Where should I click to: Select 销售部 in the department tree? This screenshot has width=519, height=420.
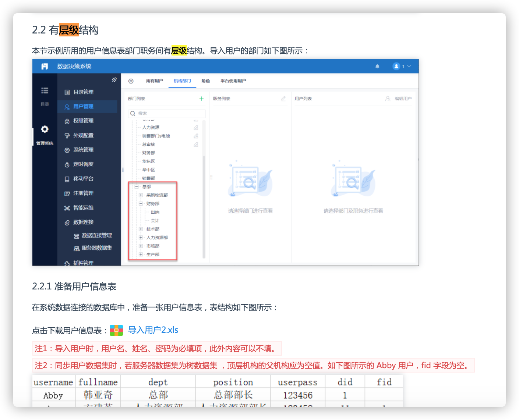pos(149,178)
